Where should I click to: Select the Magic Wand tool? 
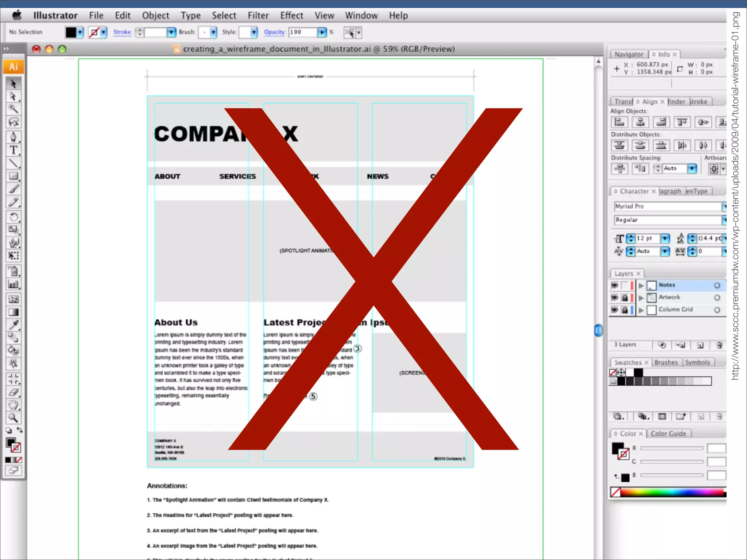click(x=13, y=109)
